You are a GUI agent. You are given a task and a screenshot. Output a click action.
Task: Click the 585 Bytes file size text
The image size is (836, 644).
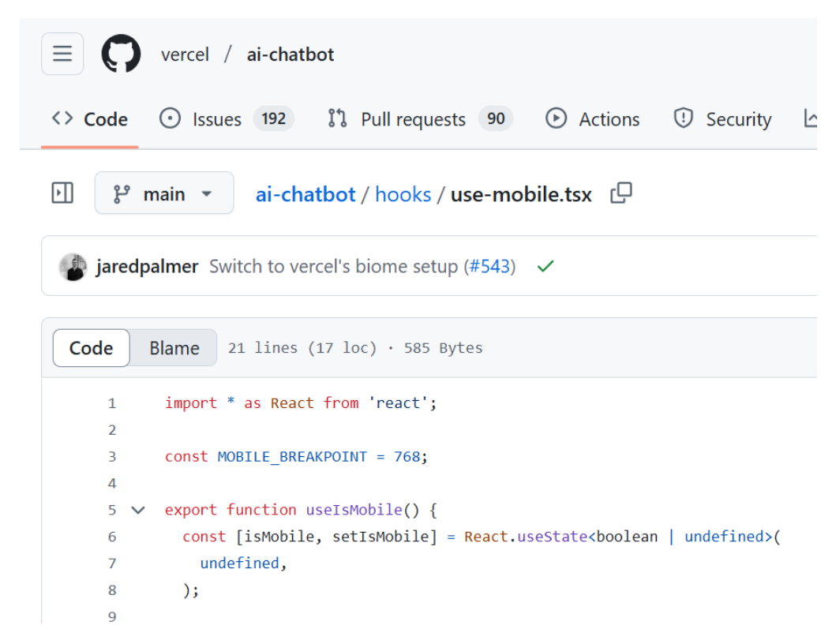(443, 347)
